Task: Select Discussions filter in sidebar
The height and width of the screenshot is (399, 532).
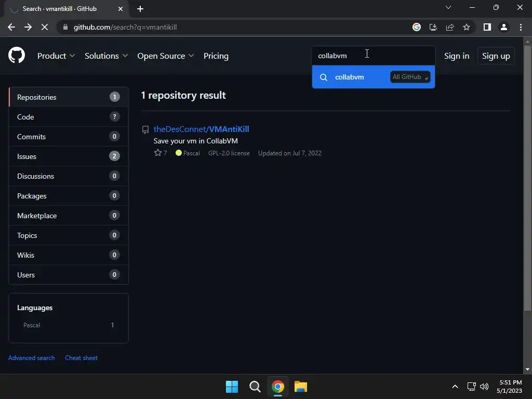Action: [69, 176]
